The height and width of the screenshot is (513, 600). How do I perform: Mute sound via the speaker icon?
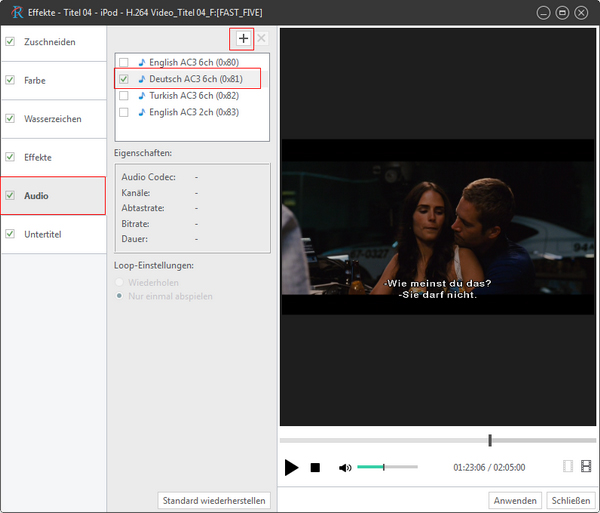[x=345, y=467]
